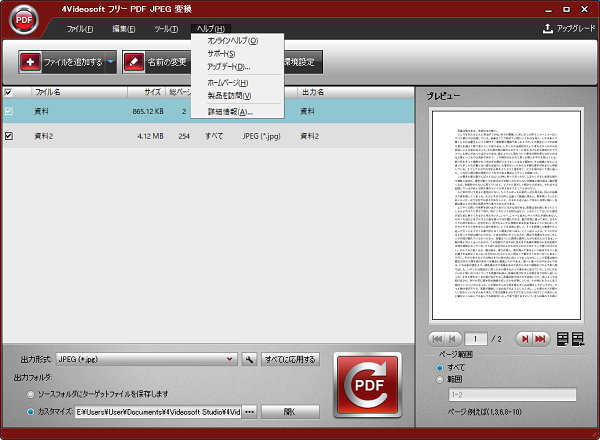Screen dimensions: 600x440
Task: Click the preview page number field
Action: coord(481,339)
